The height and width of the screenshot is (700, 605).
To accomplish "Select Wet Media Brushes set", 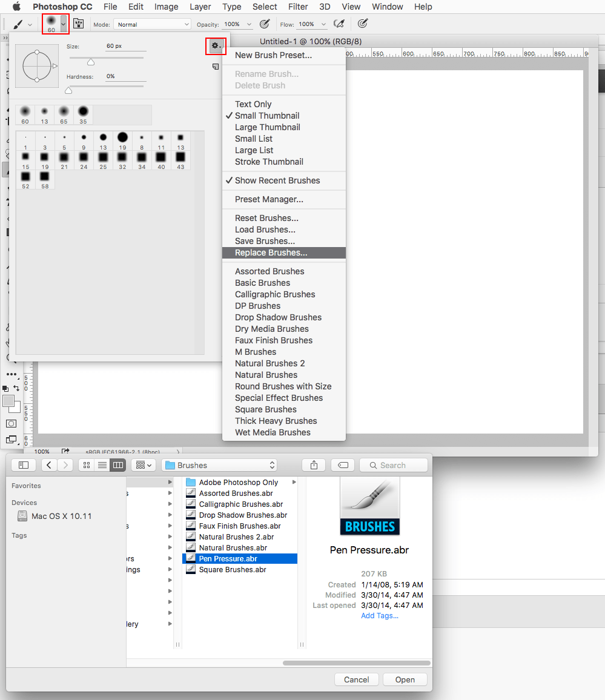I will pyautogui.click(x=284, y=432).
